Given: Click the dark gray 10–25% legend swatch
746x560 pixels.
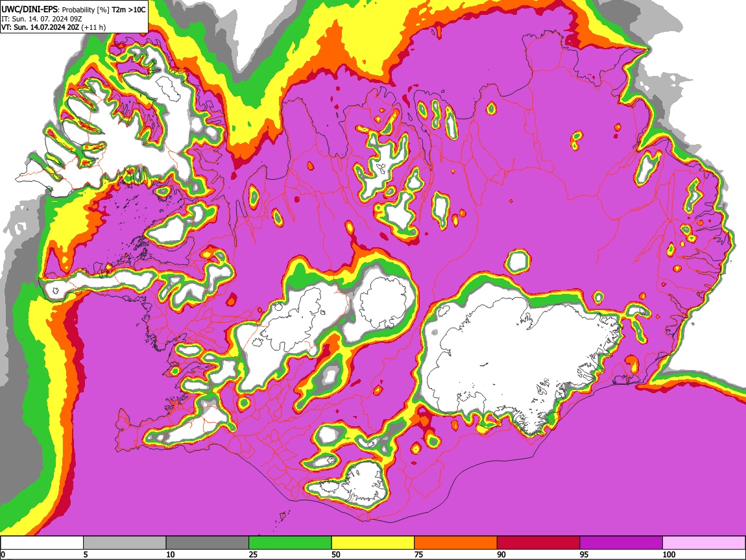Looking at the screenshot, I should [208, 543].
